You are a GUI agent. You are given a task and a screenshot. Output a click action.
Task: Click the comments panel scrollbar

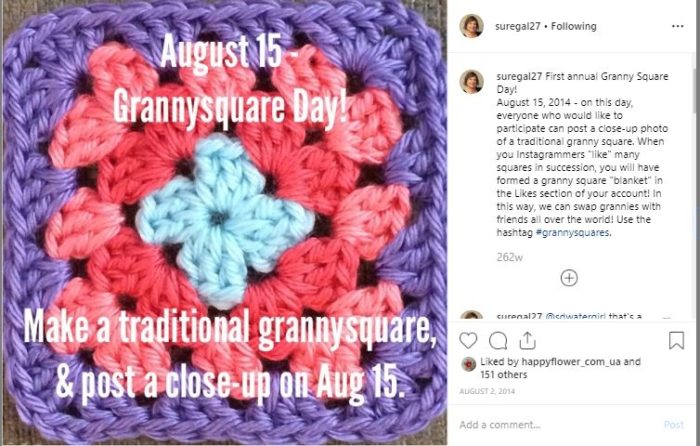pos(694,90)
